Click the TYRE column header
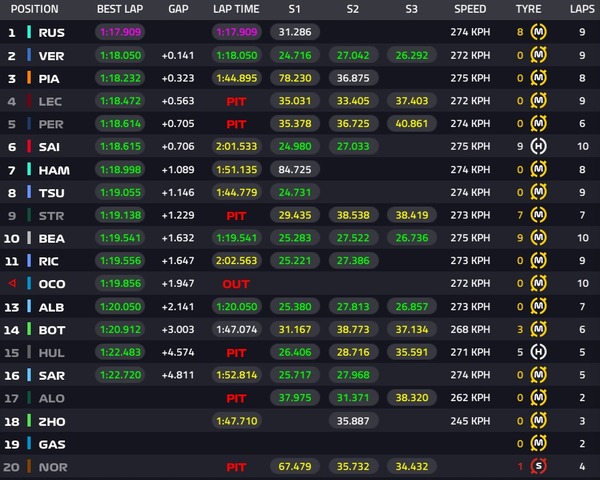 tap(530, 9)
